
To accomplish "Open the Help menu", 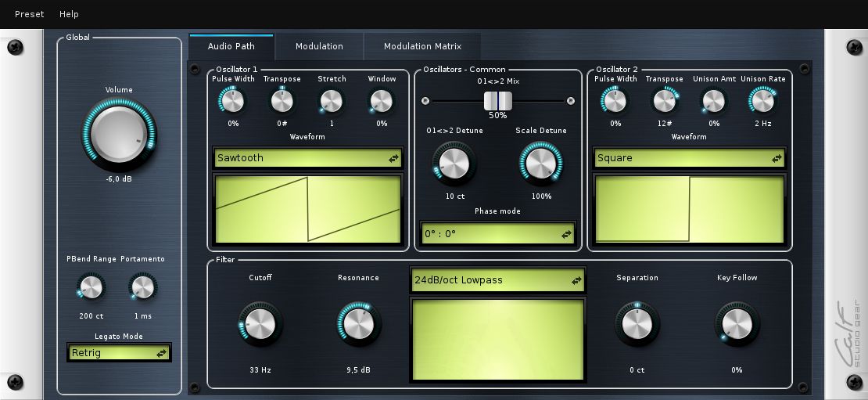I will 69,14.
